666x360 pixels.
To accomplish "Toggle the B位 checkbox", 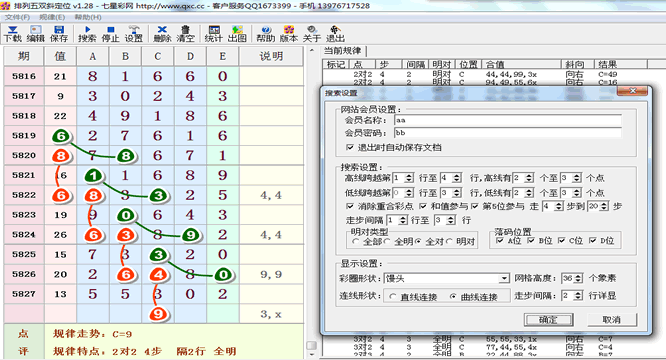I will [x=531, y=241].
